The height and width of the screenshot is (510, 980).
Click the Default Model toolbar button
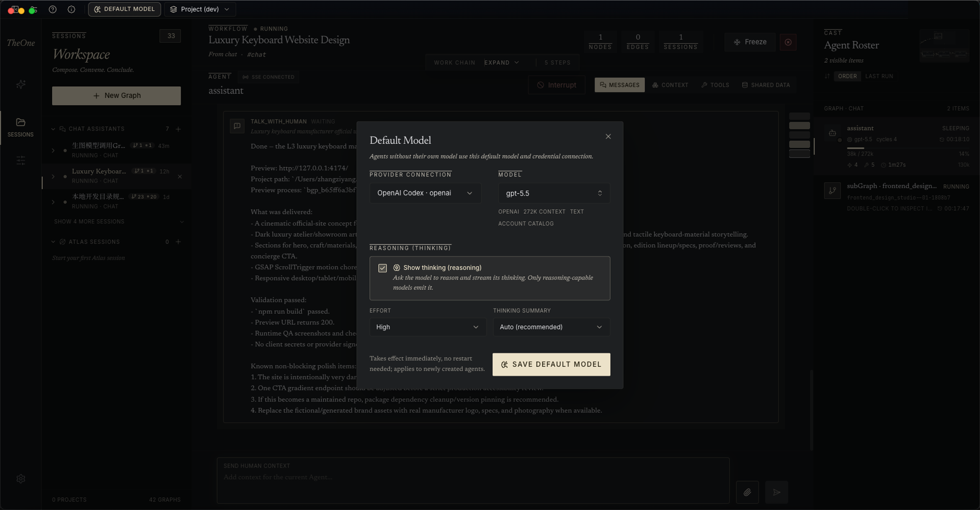[x=124, y=9]
